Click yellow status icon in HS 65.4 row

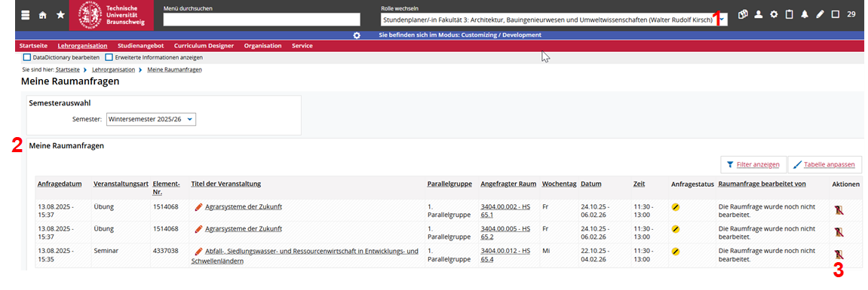tap(676, 252)
